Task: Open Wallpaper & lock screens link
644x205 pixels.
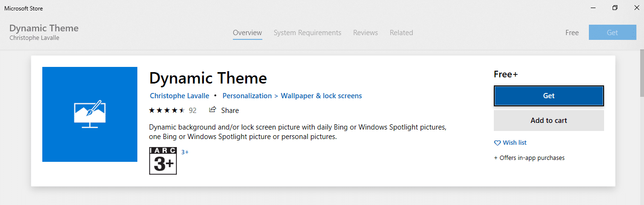Action: pos(321,96)
